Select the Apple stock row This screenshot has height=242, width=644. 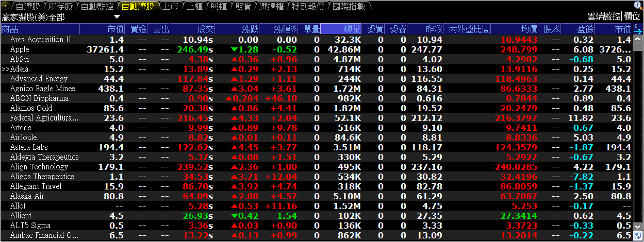coord(317,49)
